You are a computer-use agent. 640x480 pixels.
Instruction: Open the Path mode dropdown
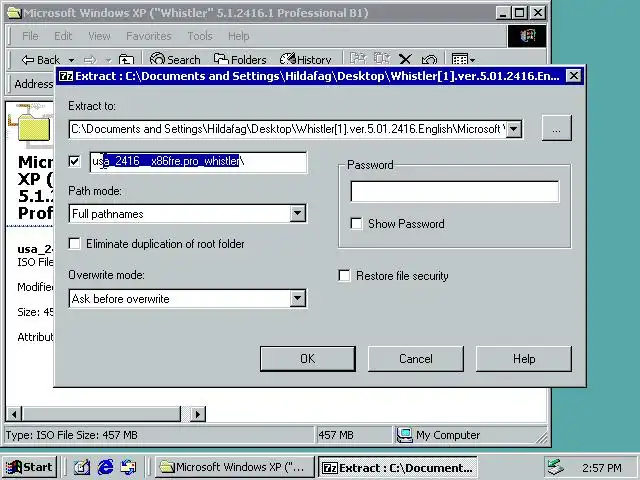click(298, 213)
